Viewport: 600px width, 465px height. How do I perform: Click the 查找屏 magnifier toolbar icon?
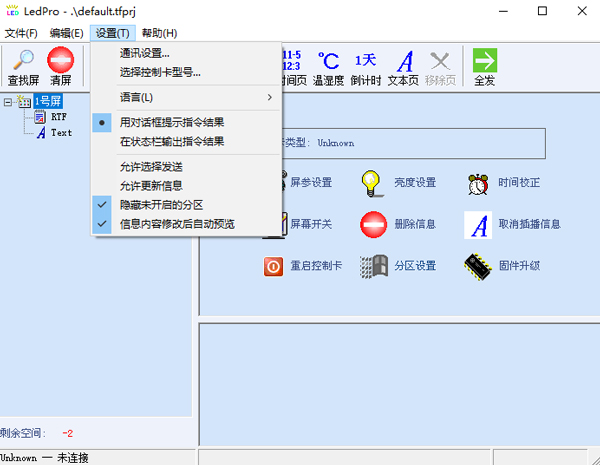24,62
